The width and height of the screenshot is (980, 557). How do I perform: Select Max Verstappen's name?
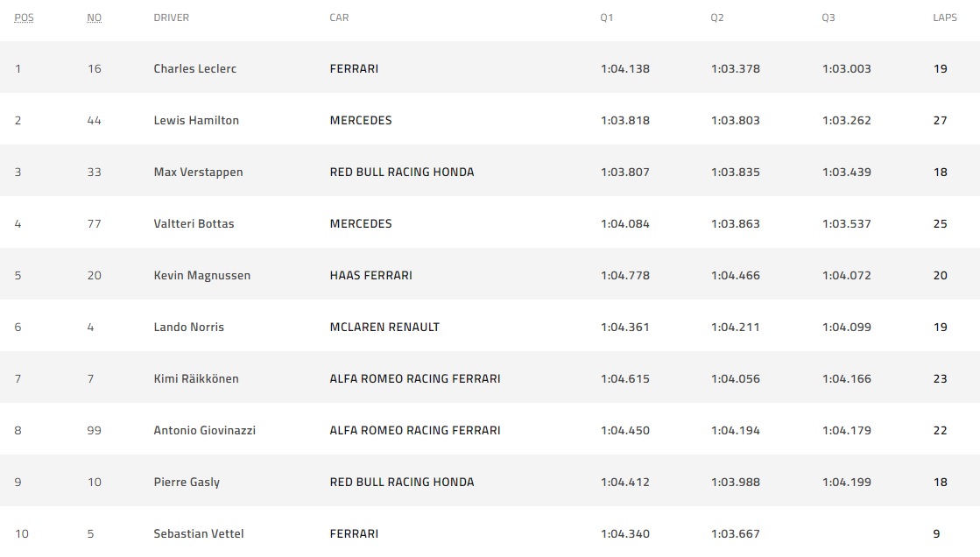(198, 172)
